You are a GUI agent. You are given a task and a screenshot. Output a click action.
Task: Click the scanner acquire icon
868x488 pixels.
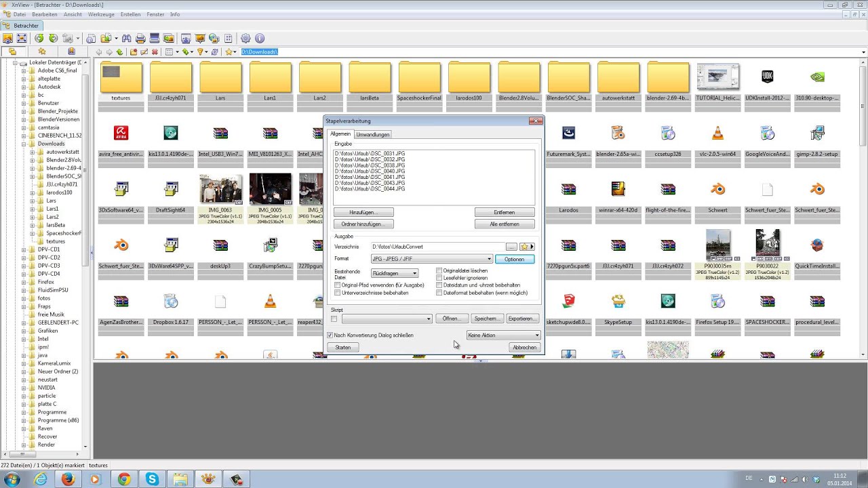(155, 39)
